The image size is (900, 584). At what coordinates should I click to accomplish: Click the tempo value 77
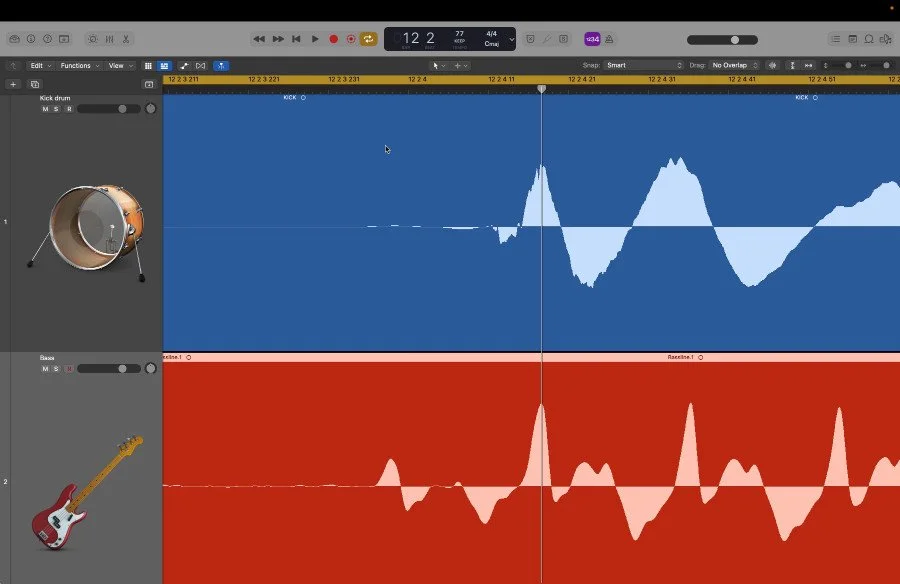tap(459, 34)
